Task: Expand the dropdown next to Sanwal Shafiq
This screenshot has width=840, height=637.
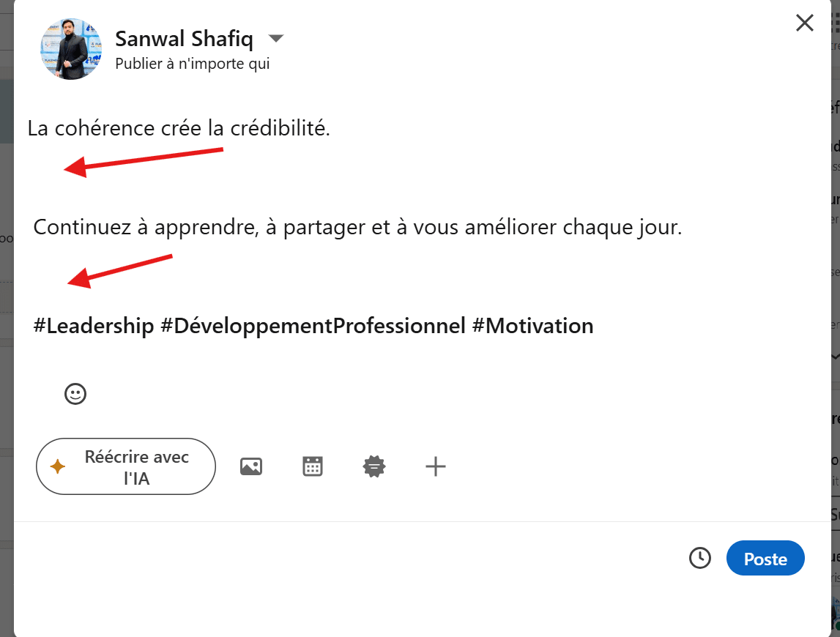Action: pos(275,39)
